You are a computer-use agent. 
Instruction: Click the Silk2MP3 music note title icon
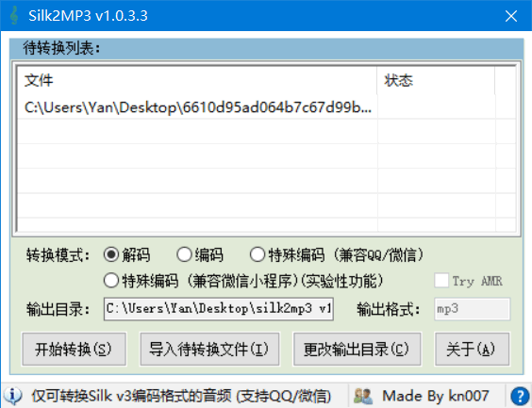pyautogui.click(x=14, y=16)
